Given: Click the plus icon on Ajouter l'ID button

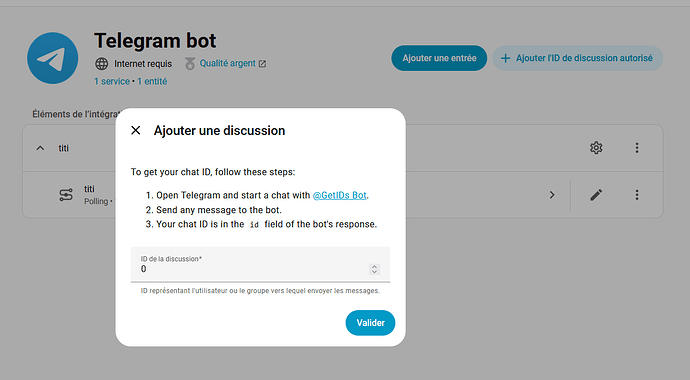Looking at the screenshot, I should point(506,58).
